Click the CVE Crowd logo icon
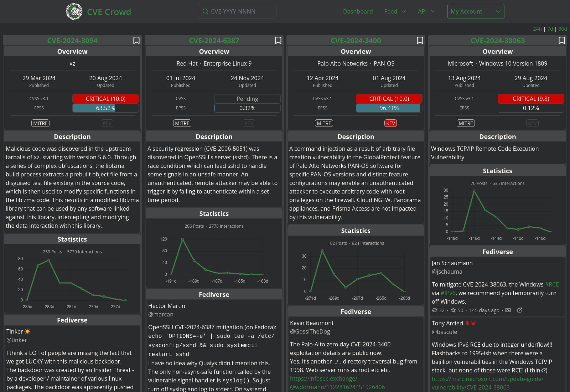Image resolution: width=570 pixels, height=392 pixels. tap(74, 11)
